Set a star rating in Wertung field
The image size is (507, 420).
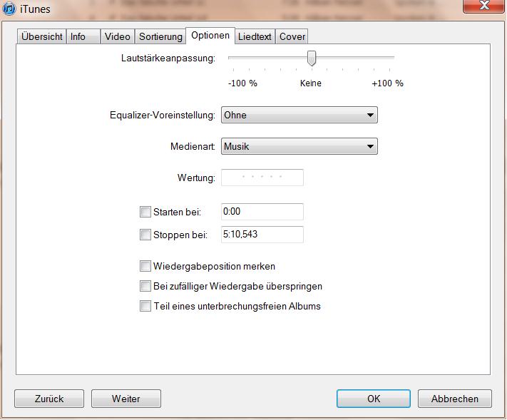(x=262, y=178)
